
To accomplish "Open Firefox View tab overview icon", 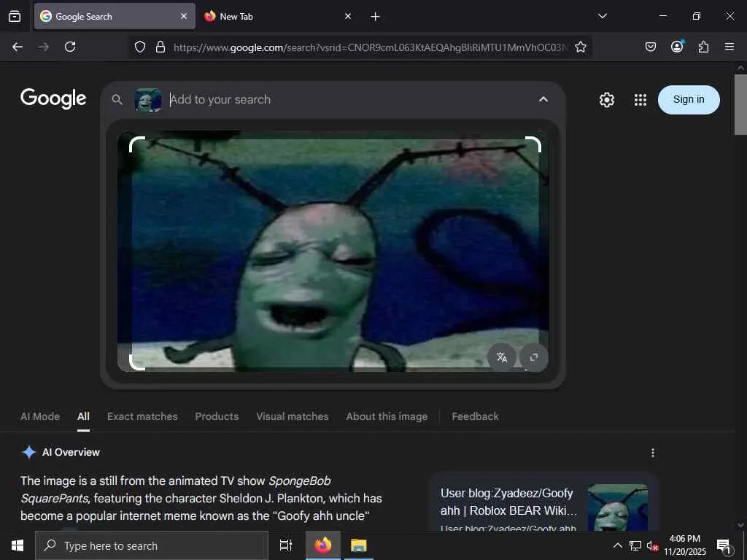I will click(x=15, y=16).
